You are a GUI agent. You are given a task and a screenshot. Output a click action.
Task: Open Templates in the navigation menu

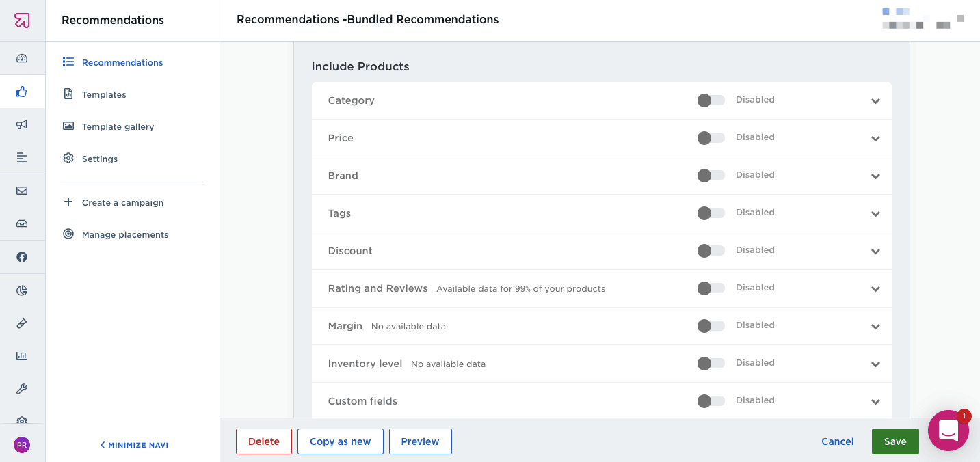pos(104,95)
